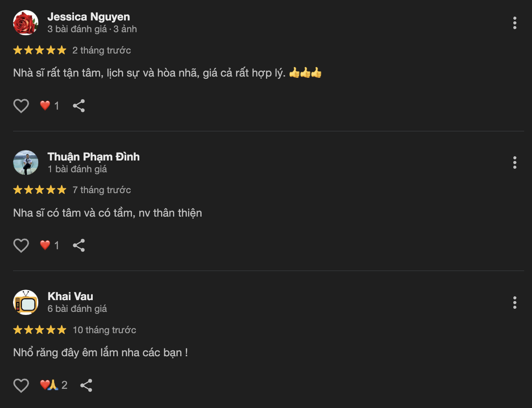Viewport: 532px width, 408px height.
Task: Open the three-dot menu on Thuận's review
Action: tap(515, 163)
